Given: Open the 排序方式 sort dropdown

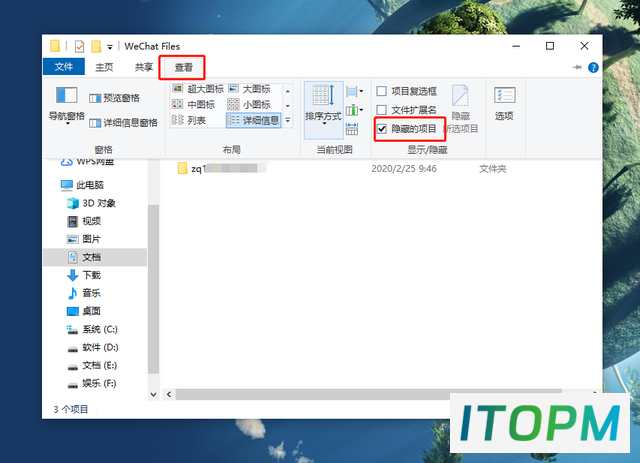Looking at the screenshot, I should (x=323, y=109).
